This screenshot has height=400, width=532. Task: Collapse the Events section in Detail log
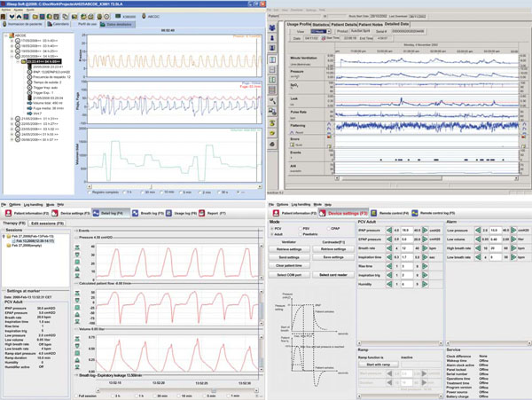[76, 231]
